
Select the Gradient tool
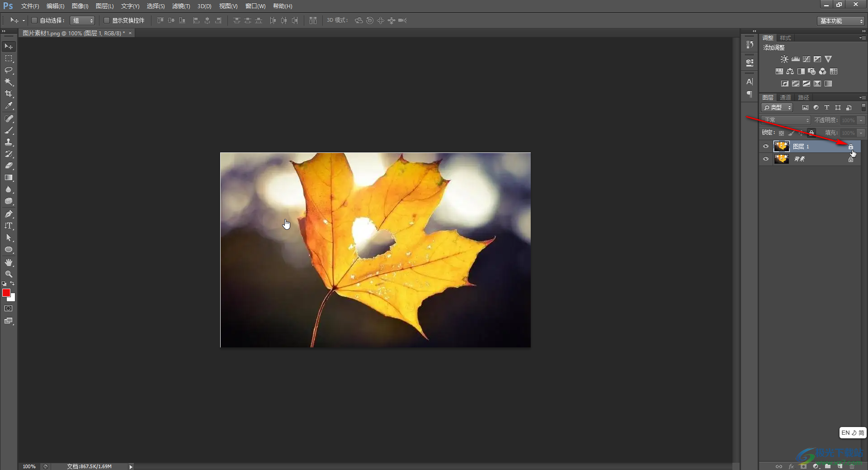click(x=9, y=177)
